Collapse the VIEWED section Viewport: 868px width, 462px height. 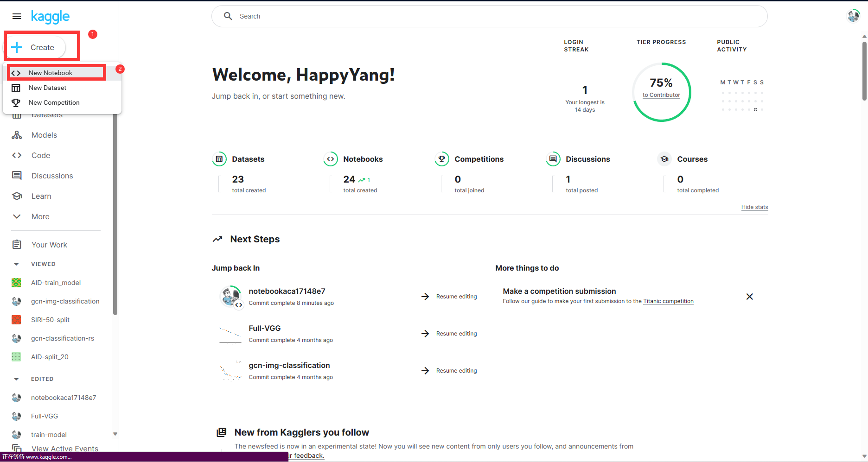point(16,264)
